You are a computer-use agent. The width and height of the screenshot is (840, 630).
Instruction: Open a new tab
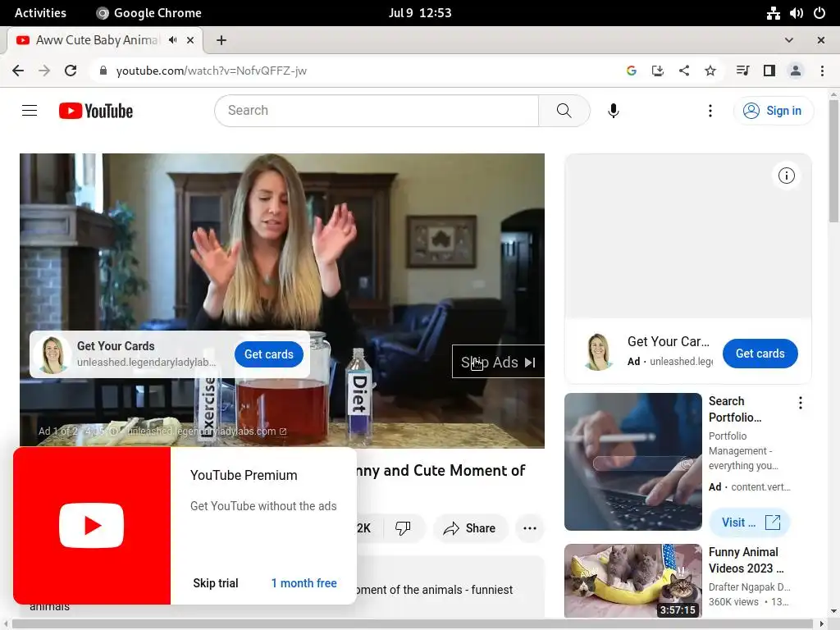(x=221, y=40)
